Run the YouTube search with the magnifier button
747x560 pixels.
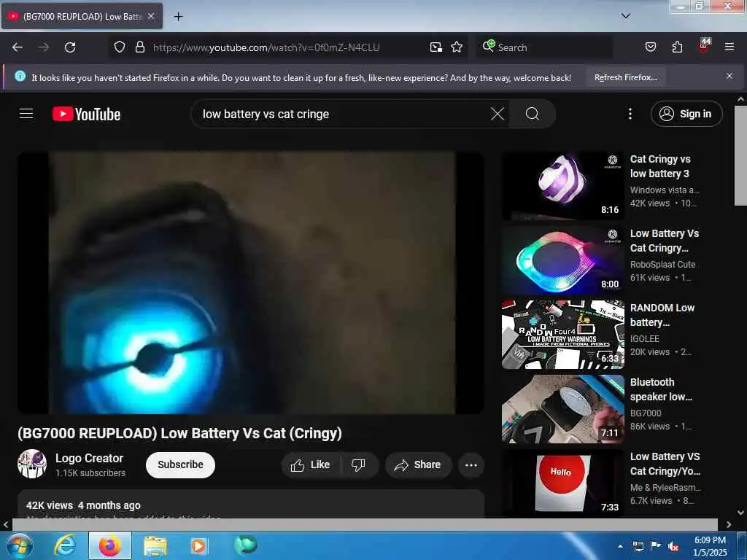(532, 114)
